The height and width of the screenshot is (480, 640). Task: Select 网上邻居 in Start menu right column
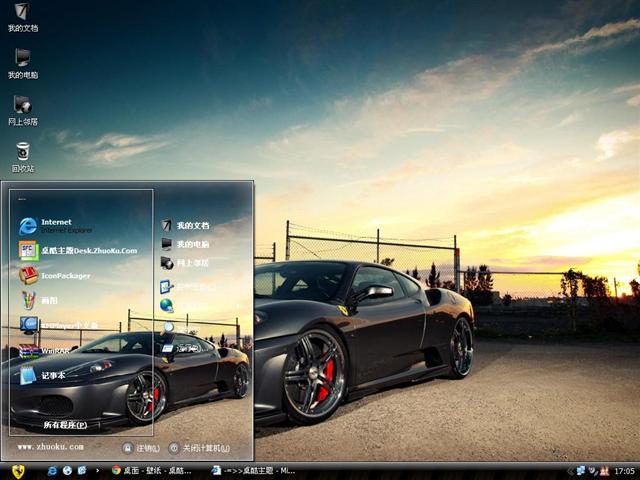click(x=185, y=263)
